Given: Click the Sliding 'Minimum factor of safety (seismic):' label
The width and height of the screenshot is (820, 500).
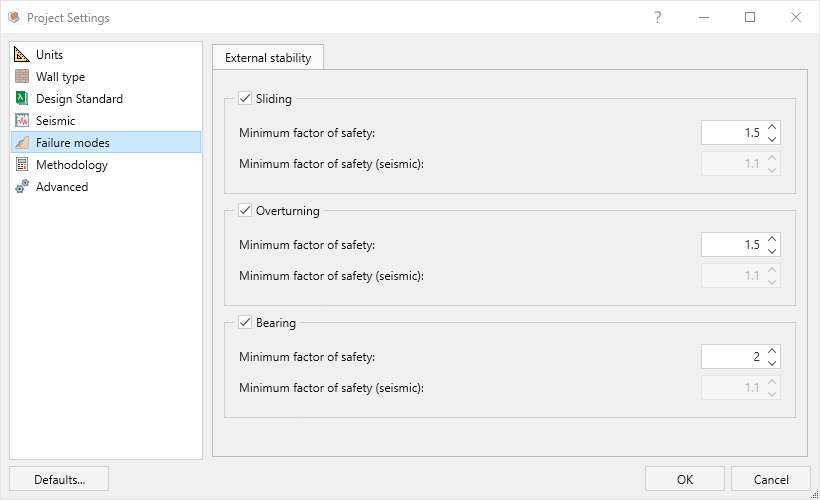Looking at the screenshot, I should click(x=331, y=164).
